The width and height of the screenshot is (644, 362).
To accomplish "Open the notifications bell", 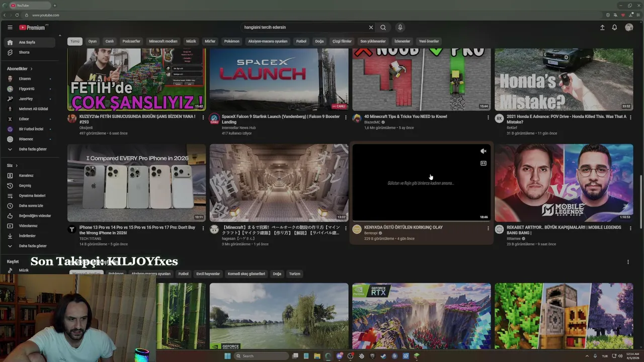I will pos(614,28).
